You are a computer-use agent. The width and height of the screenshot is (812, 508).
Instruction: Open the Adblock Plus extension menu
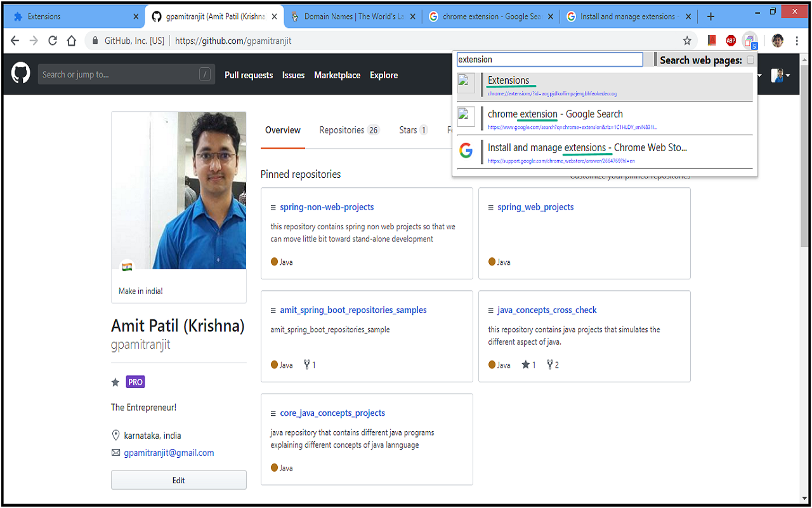(731, 40)
